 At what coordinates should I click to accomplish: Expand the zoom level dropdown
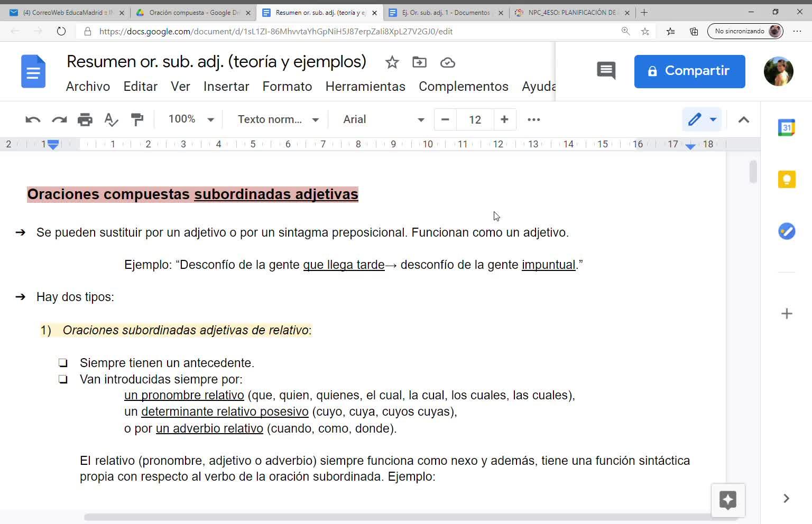point(191,119)
